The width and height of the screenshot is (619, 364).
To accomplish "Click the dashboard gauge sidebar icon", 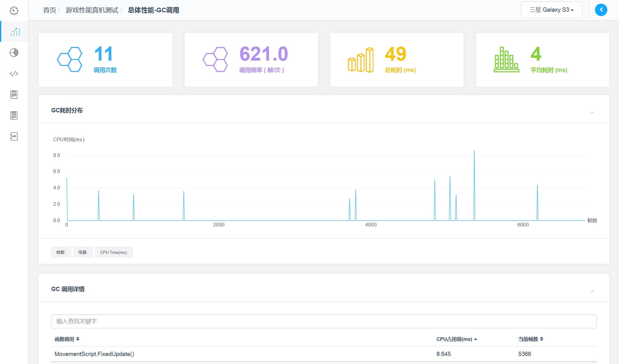I will (14, 11).
